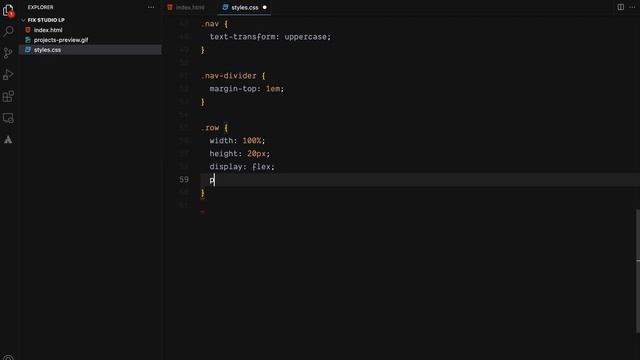Click the display: flex declaration
Screen dimensions: 640x360
(242, 167)
